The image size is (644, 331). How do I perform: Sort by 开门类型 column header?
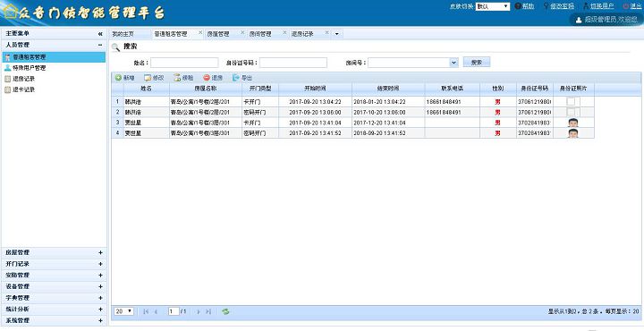click(260, 89)
